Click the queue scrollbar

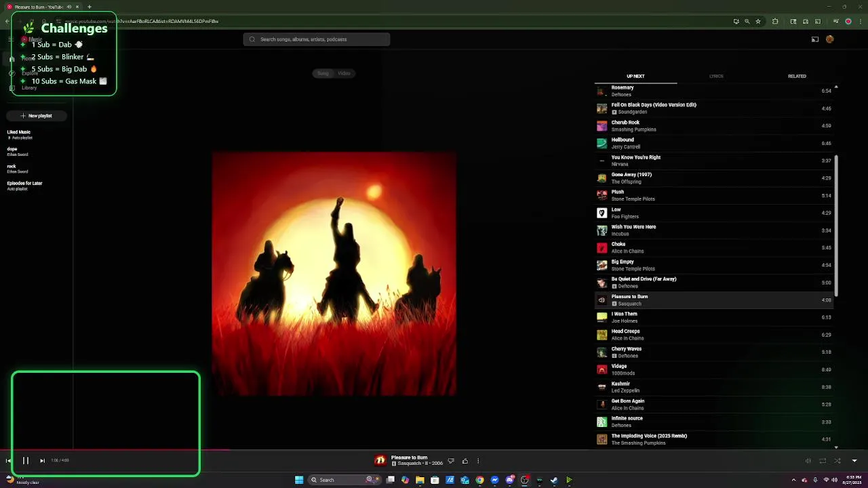[836, 225]
